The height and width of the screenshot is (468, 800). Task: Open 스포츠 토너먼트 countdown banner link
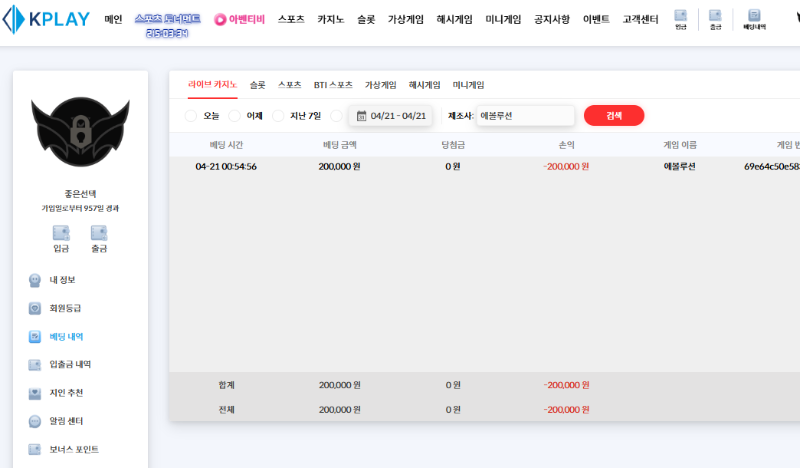click(167, 26)
